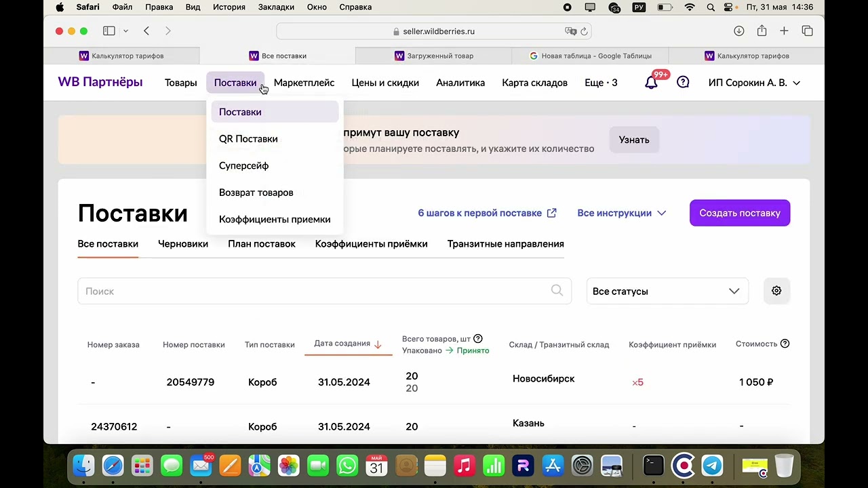Viewport: 868px width, 488px height.
Task: Switch to the План поставок tab
Action: (x=262, y=244)
